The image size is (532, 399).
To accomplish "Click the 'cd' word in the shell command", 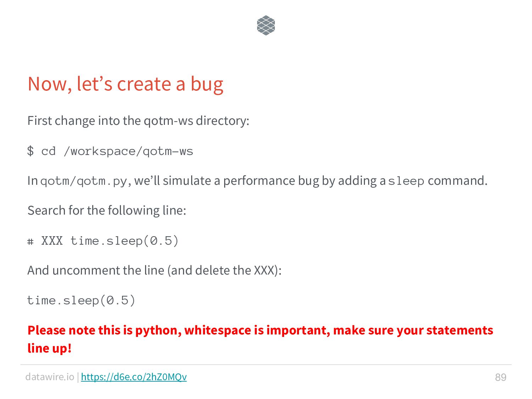I will click(x=49, y=151).
